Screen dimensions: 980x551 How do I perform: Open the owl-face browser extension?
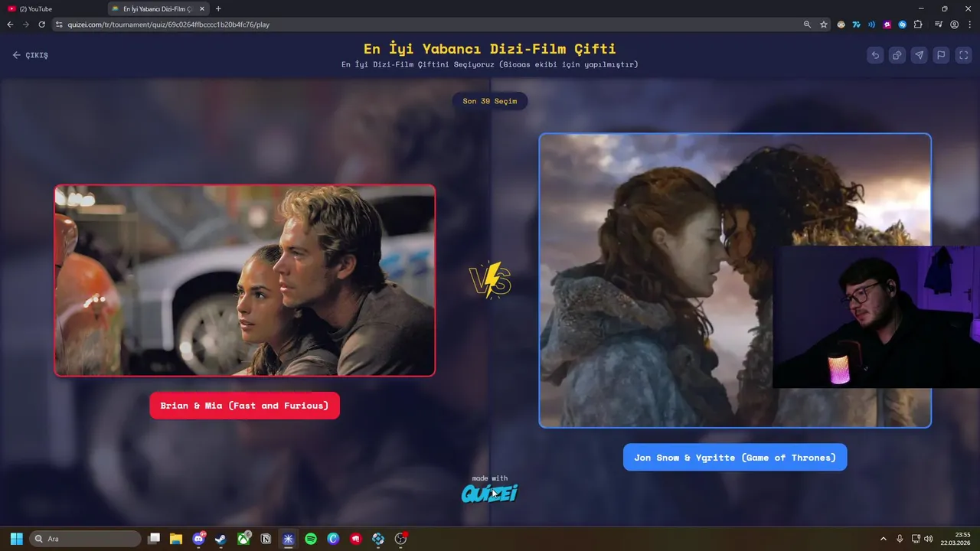841,24
